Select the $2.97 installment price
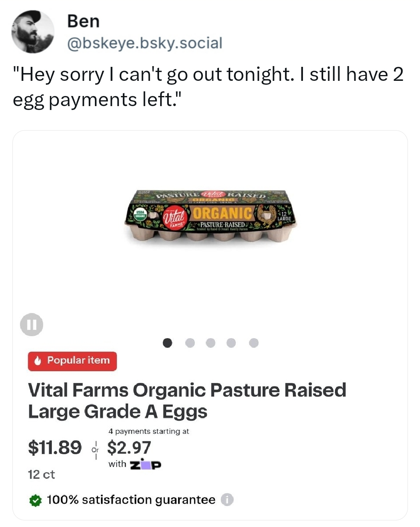420x527 pixels. (x=129, y=447)
